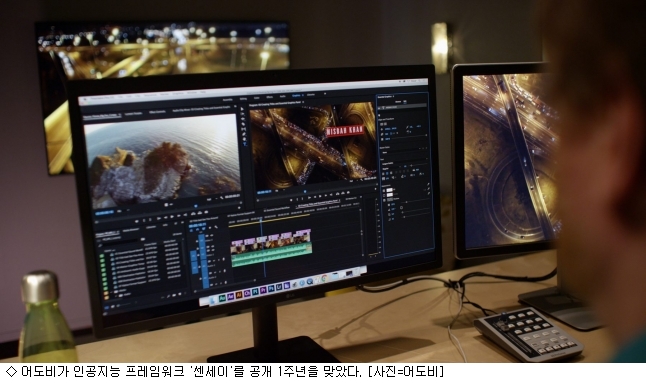Screen dimensions: 646x383
Task: Toggle the Stroke checkbox in Appearance
Action: click(384, 195)
